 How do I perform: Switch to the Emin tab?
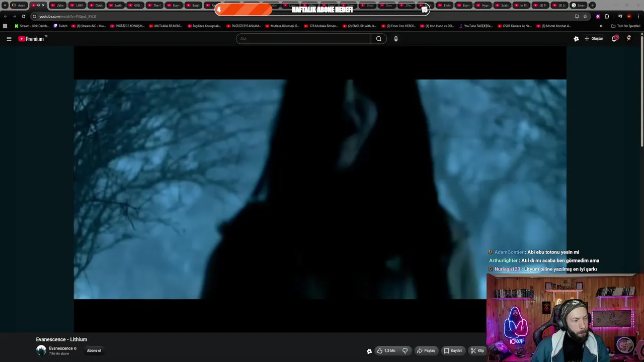[444, 5]
